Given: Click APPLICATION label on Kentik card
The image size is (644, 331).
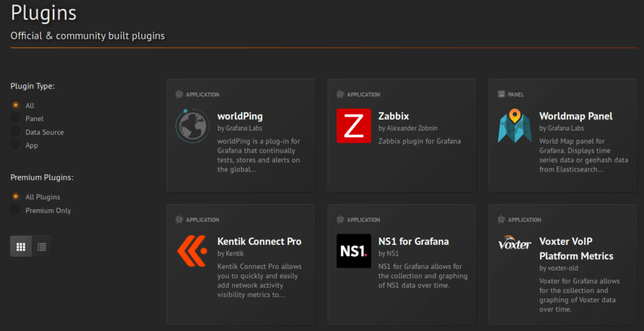Looking at the screenshot, I should click(203, 220).
